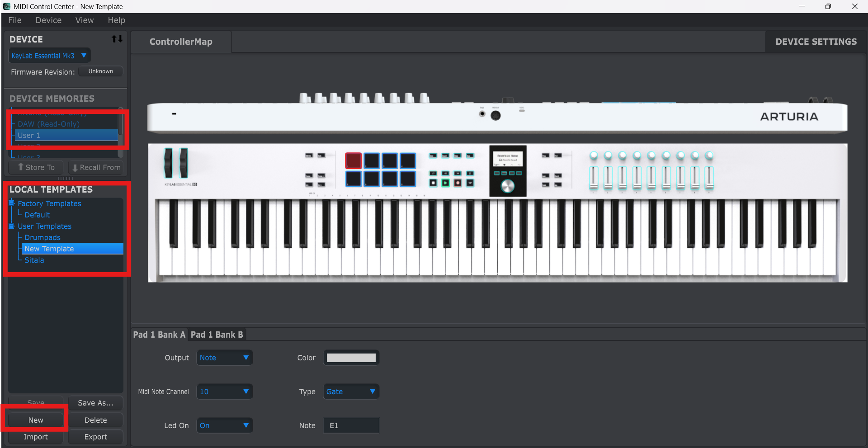The width and height of the screenshot is (868, 448).
Task: Collapse the Factory Templates tree node
Action: click(x=12, y=203)
